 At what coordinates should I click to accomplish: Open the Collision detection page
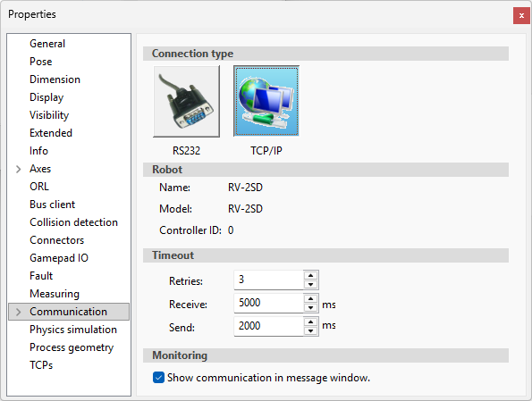[x=73, y=222]
